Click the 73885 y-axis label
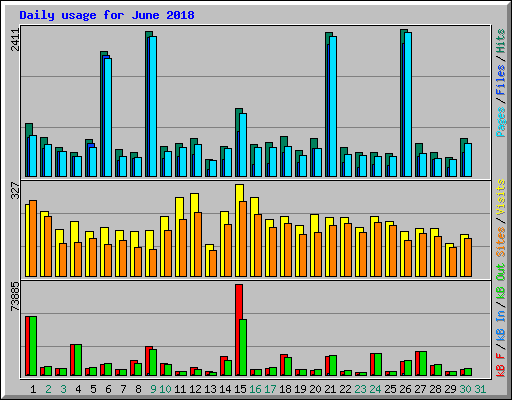The width and height of the screenshot is (512, 400). point(15,296)
